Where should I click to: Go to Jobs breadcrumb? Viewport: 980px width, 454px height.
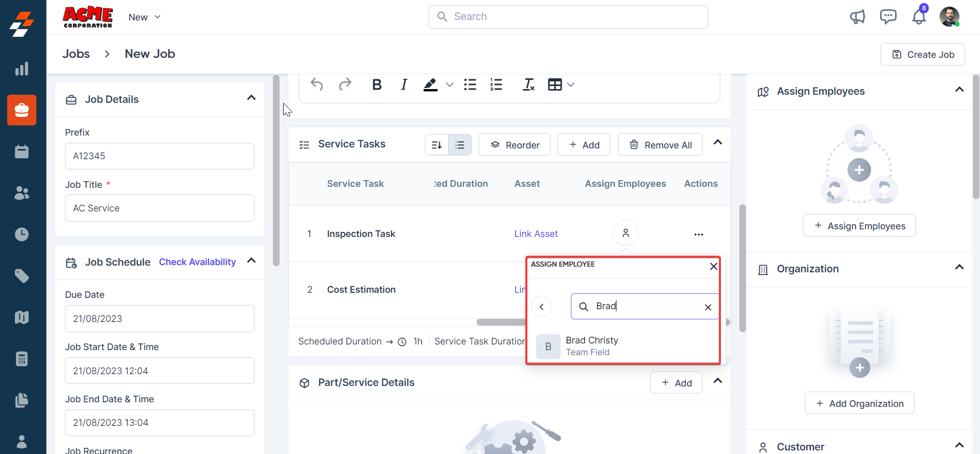coord(76,54)
